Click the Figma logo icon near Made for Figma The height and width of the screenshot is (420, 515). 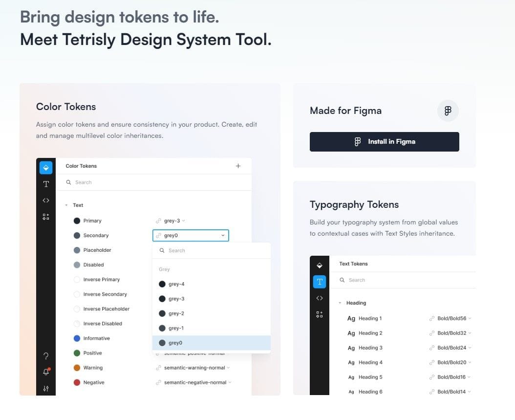pyautogui.click(x=448, y=111)
